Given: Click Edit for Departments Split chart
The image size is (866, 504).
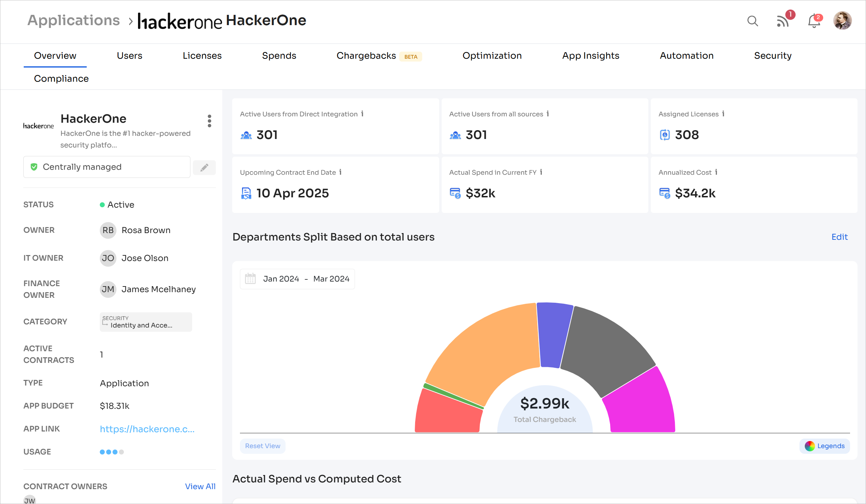Looking at the screenshot, I should point(839,237).
